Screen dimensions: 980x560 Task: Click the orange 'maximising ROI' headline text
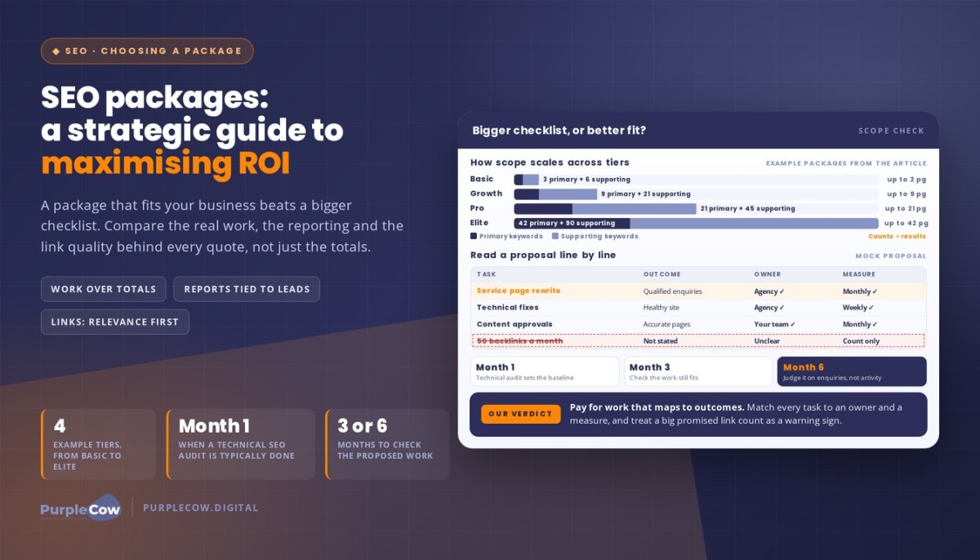point(166,163)
